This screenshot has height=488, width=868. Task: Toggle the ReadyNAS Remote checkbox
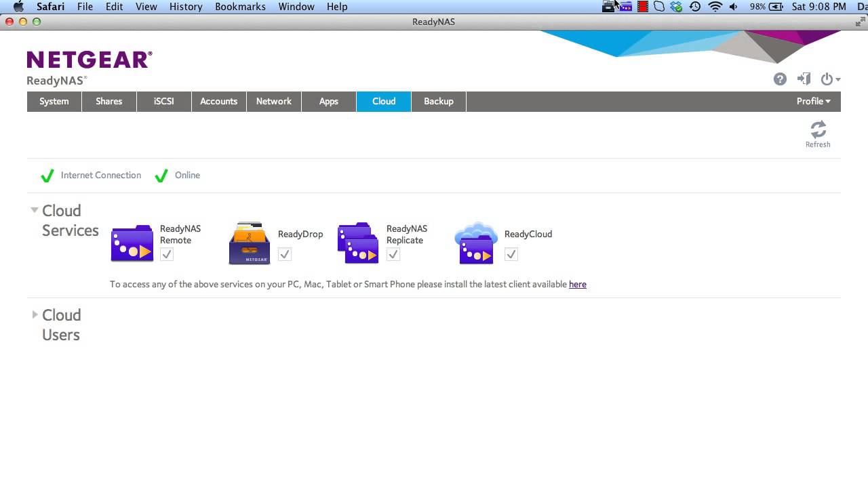(167, 254)
